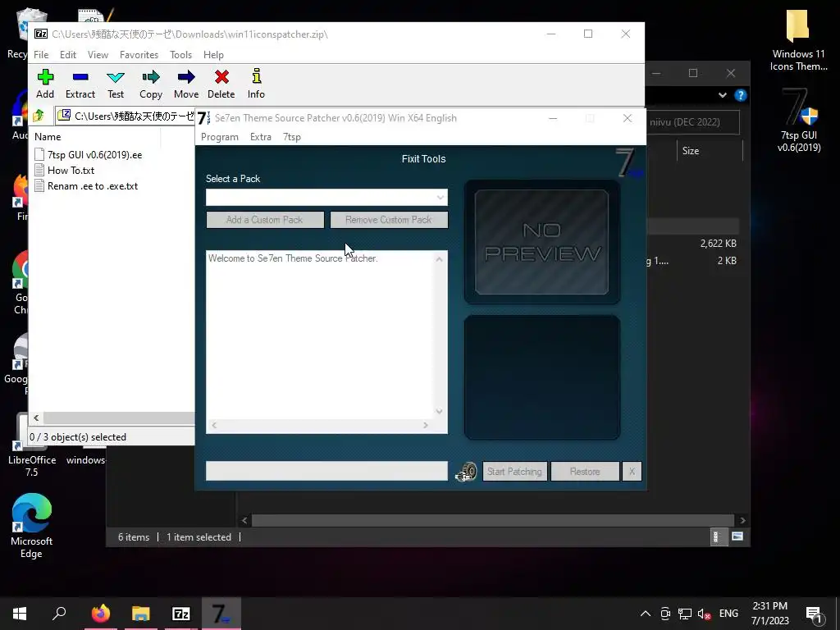The width and height of the screenshot is (840, 630).
Task: Open 7-Zip Favorites menu
Action: click(139, 55)
